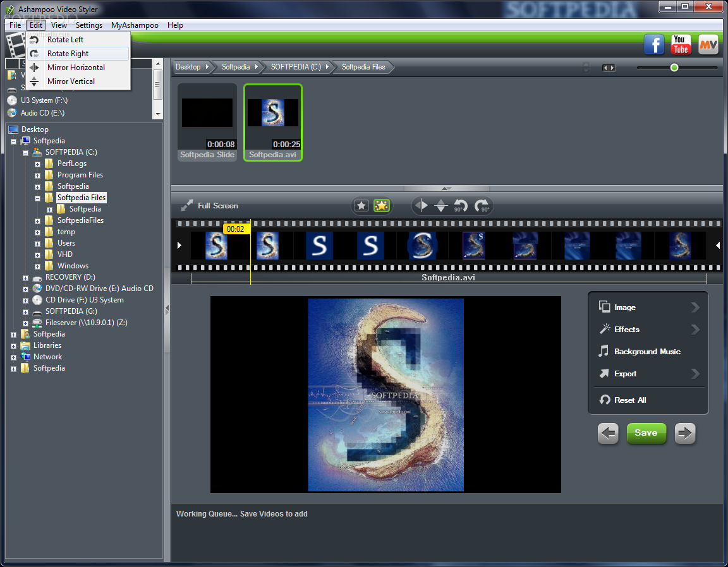Mirror vertically using the preview toolbar icon
Viewport: 728px width, 567px height.
point(441,206)
